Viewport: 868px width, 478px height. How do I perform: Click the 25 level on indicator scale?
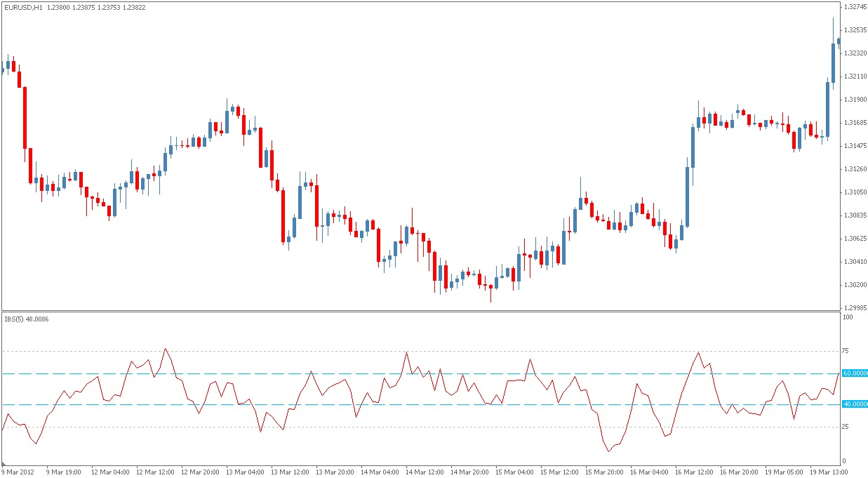847,427
